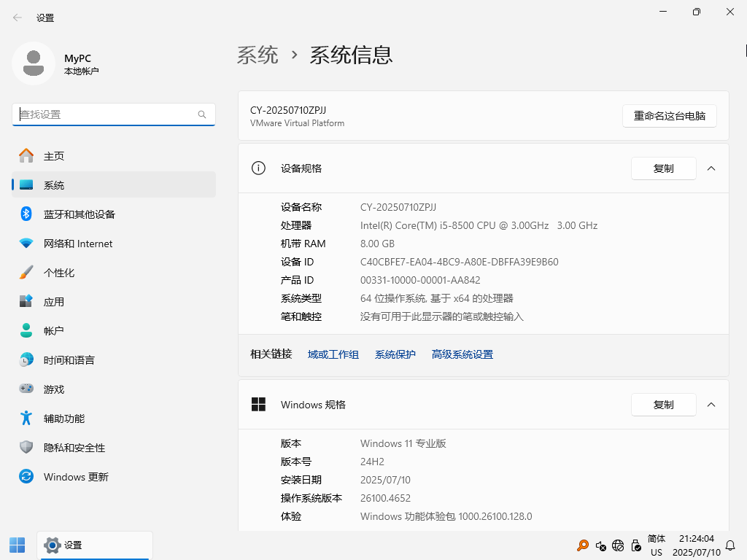Open 主页 home icon in sidebar
The height and width of the screenshot is (560, 747).
pyautogui.click(x=26, y=156)
